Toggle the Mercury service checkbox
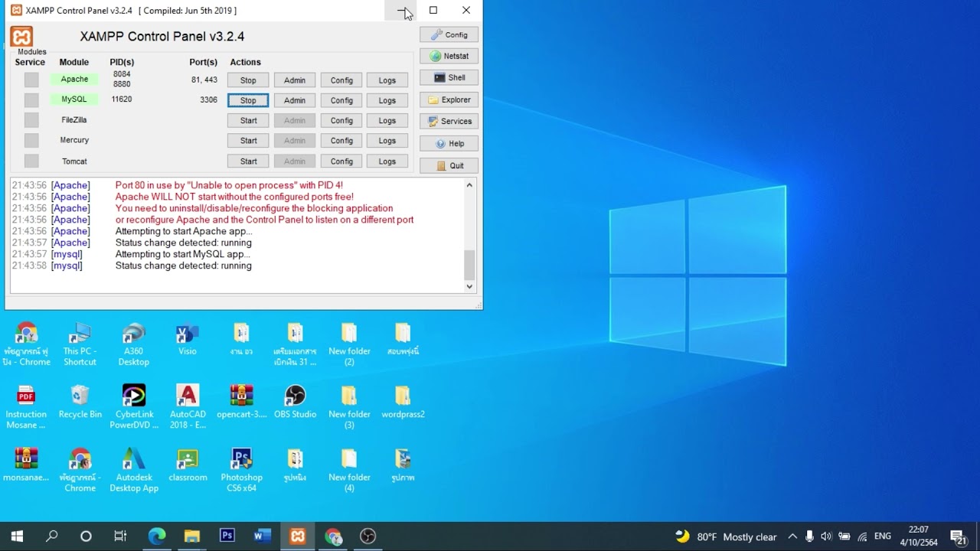This screenshot has width=980, height=551. point(31,141)
